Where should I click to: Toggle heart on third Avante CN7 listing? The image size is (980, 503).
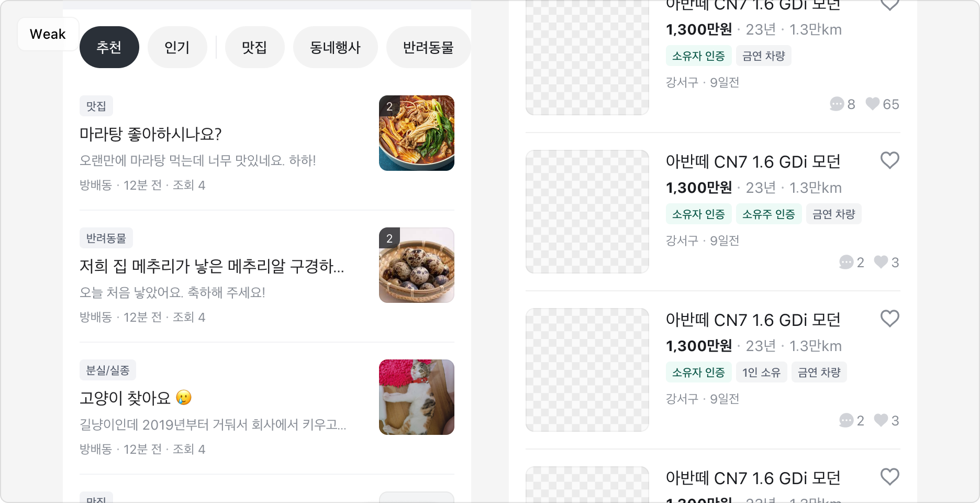click(x=889, y=319)
